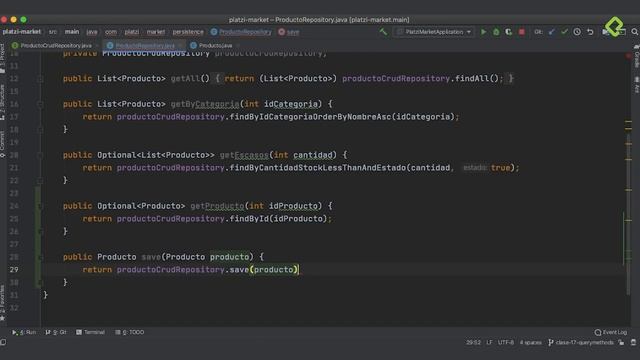Open the PlatziMarketApplication run configuration dropdown
This screenshot has width=640, height=360.
click(434, 32)
